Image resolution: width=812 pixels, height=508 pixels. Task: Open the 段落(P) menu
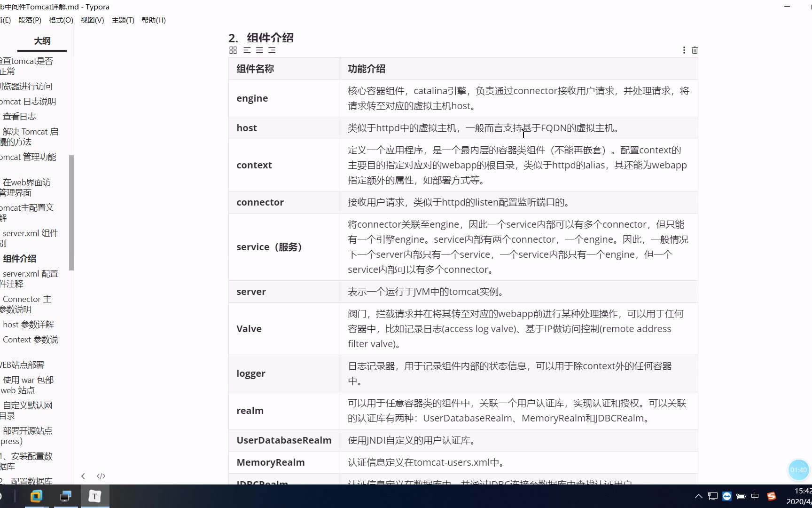pyautogui.click(x=30, y=20)
